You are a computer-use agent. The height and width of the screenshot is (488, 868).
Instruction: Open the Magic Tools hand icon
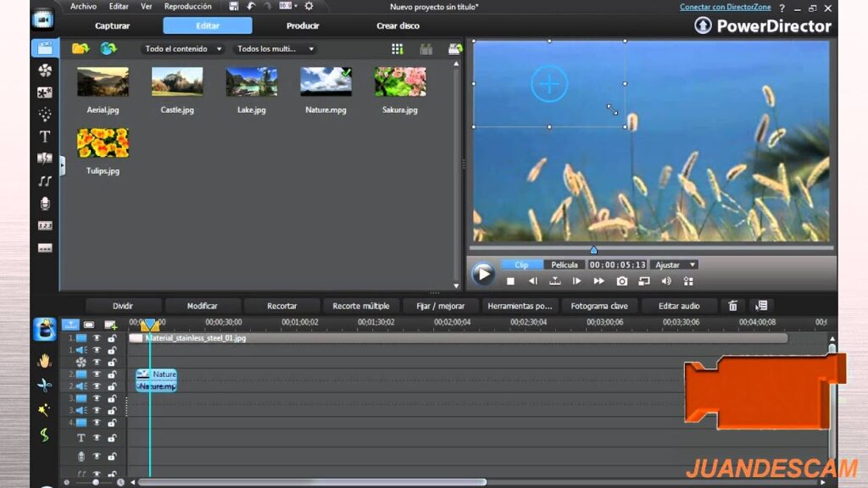(x=44, y=361)
